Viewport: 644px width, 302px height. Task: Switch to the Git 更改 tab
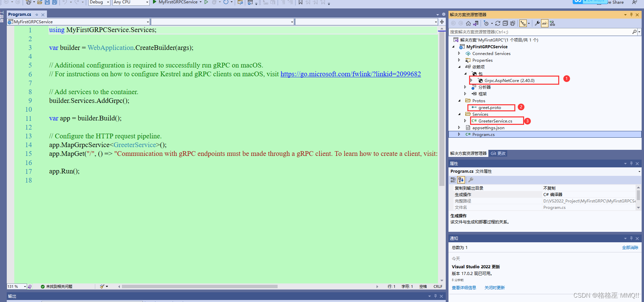click(x=498, y=154)
